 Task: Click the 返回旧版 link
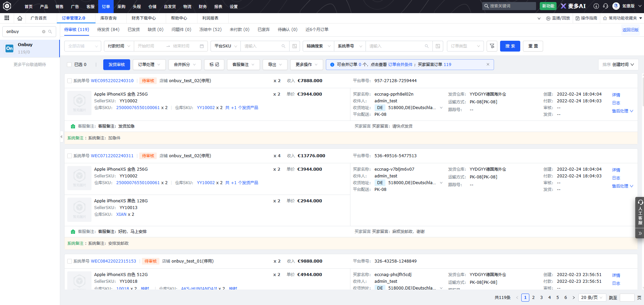[x=631, y=30]
